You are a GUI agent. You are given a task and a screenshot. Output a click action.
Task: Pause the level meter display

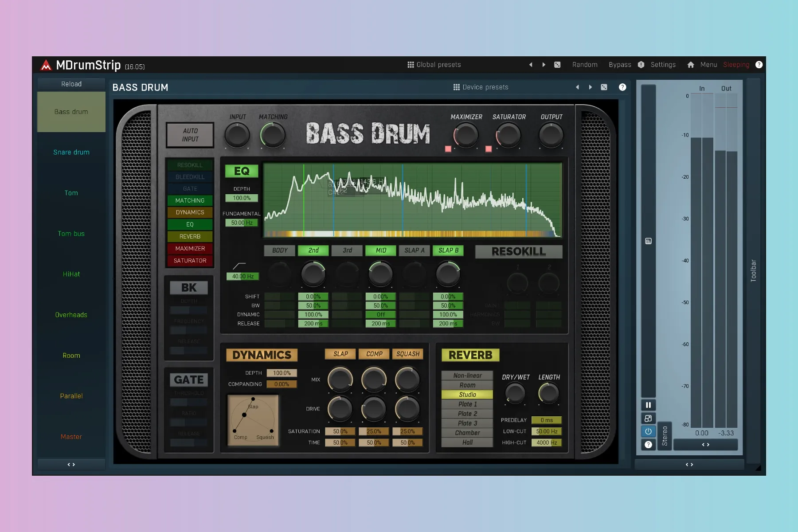[648, 405]
